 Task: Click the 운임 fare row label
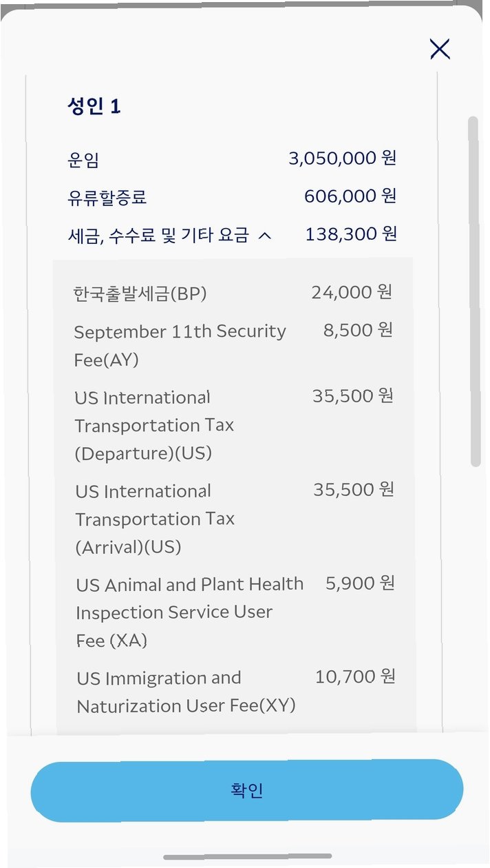pyautogui.click(x=83, y=160)
